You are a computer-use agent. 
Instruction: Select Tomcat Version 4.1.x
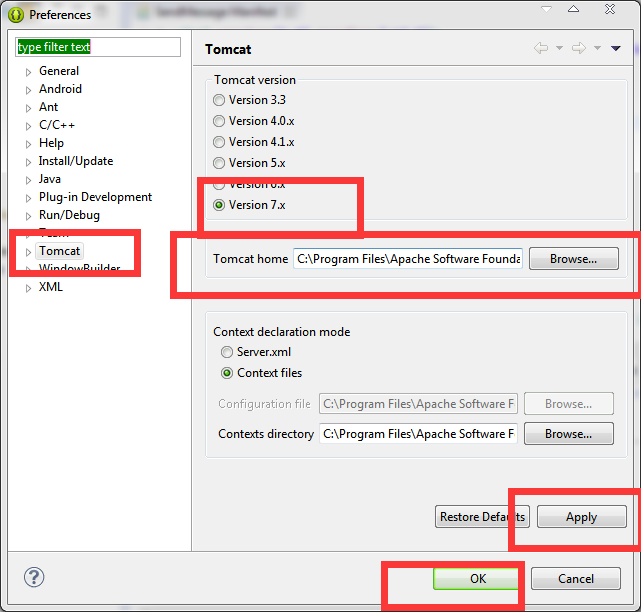(x=219, y=142)
